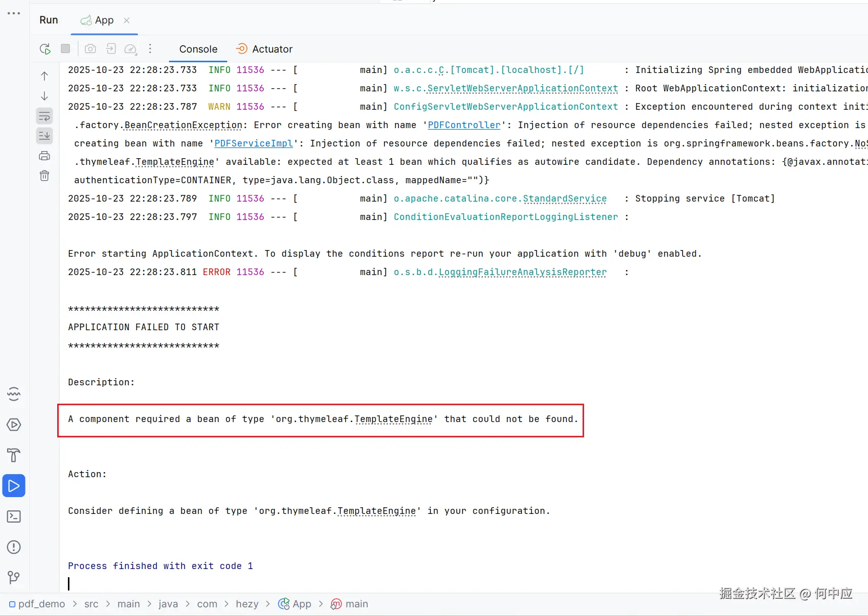
Task: Click the exit arrow icon beside camera
Action: pos(111,48)
